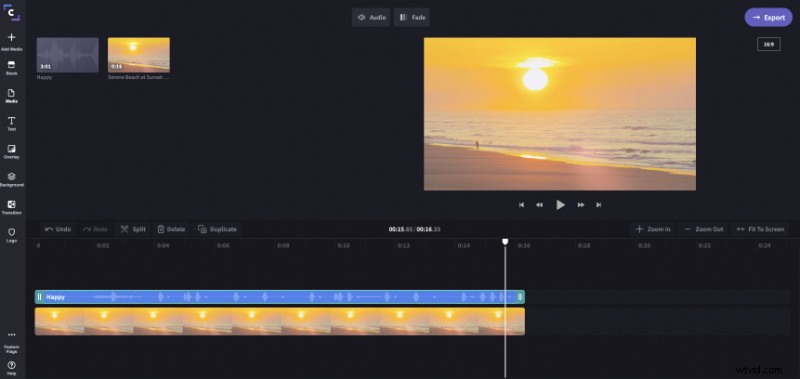Redo the last undone action
The image size is (800, 379).
coord(95,229)
